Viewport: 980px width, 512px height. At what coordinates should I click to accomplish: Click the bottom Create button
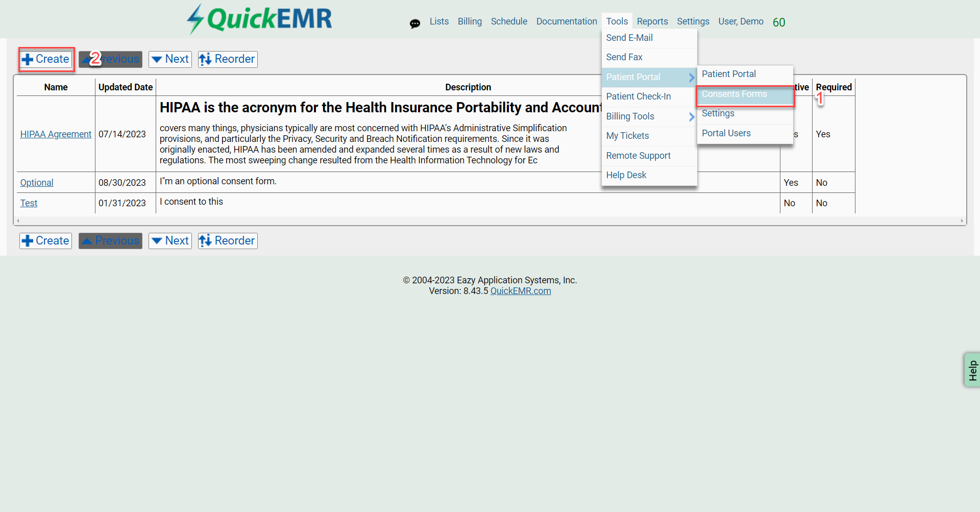pyautogui.click(x=46, y=241)
